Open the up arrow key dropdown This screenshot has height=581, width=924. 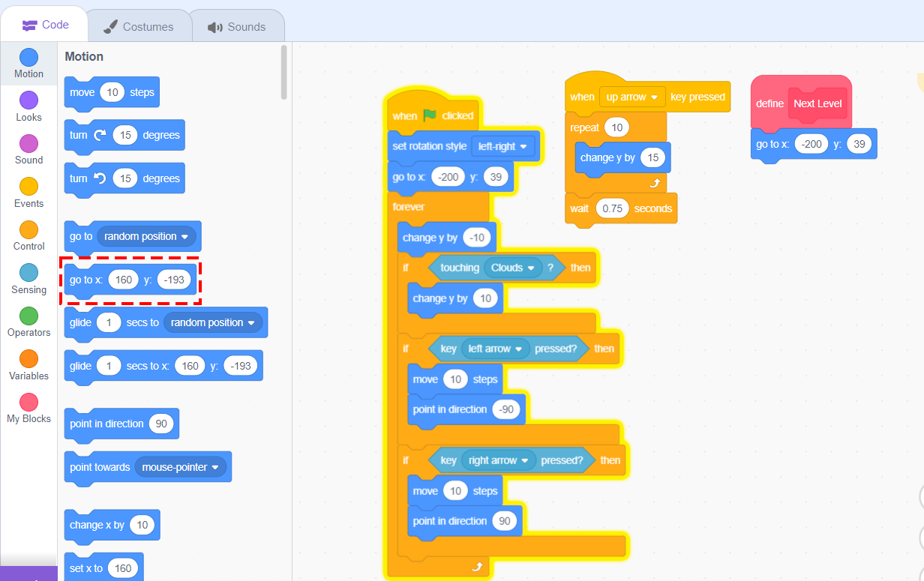pyautogui.click(x=631, y=97)
